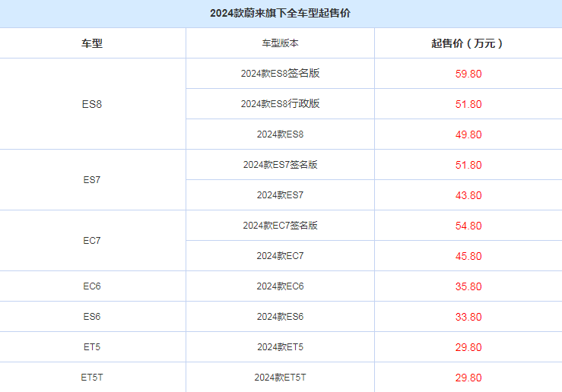Click the price 54.80
The height and width of the screenshot is (392, 562).
[x=468, y=226]
